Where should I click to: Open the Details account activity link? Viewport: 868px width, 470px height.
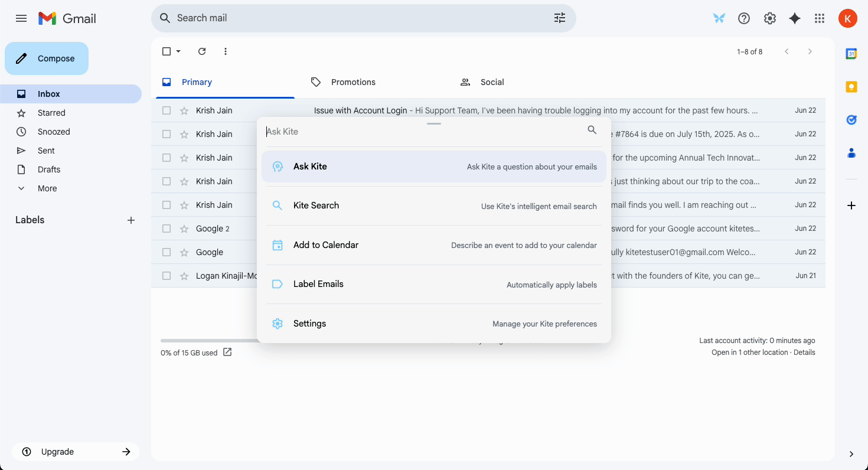[x=804, y=352]
